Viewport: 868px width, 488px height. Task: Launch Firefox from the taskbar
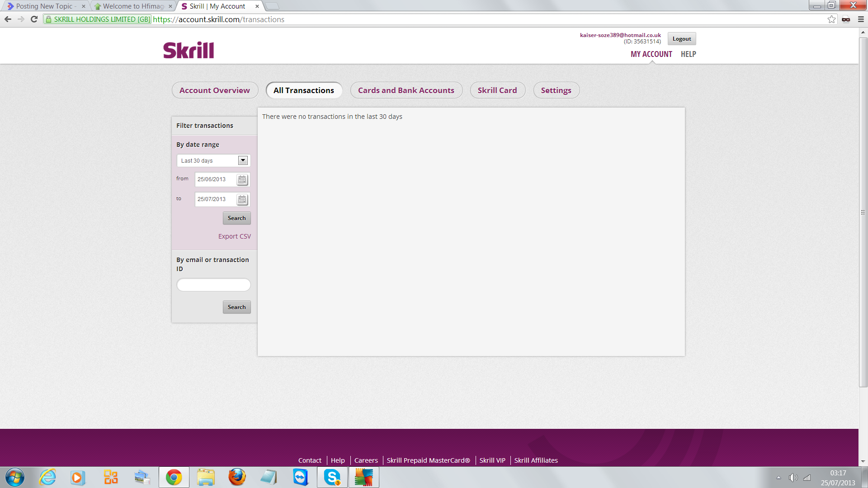pos(237,477)
